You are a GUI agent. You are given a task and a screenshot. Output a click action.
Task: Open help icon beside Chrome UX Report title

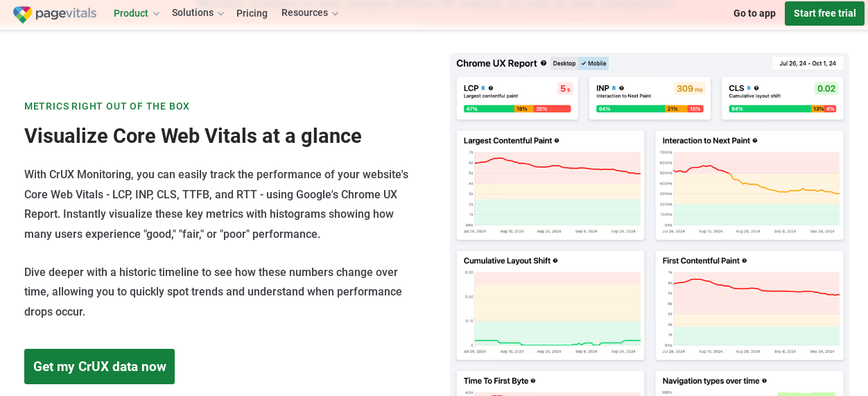tap(544, 63)
